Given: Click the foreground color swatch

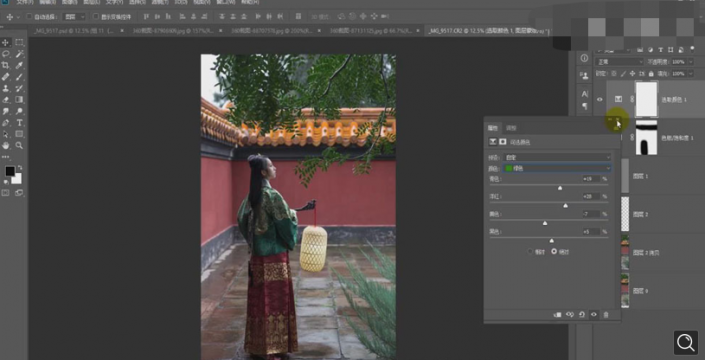Looking at the screenshot, I should pos(9,171).
